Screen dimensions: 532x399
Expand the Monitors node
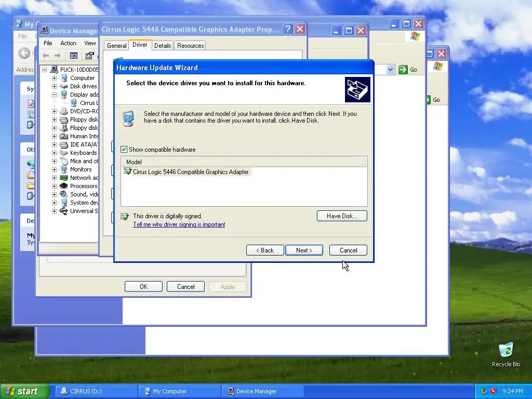pos(54,170)
